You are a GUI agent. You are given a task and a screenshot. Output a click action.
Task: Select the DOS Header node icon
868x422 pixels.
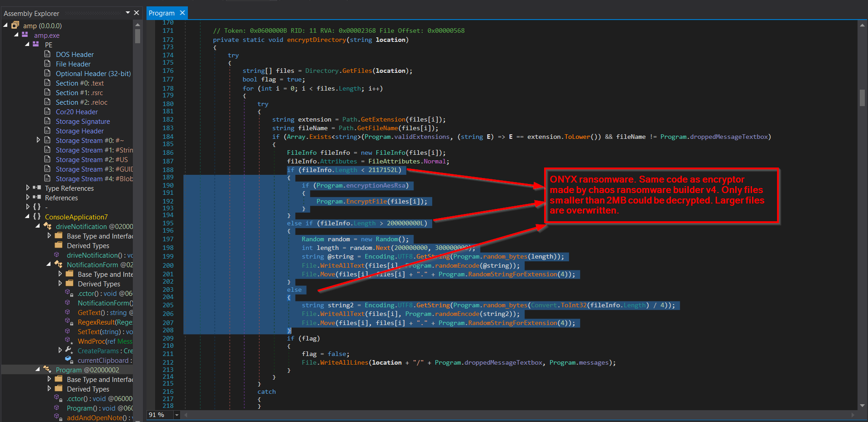47,54
